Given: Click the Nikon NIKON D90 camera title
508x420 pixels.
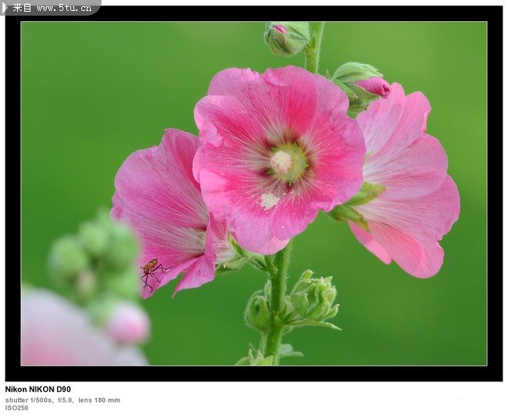Looking at the screenshot, I should point(38,389).
